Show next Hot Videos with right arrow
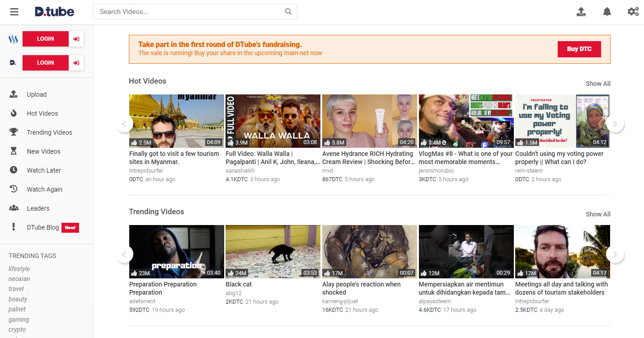The image size is (644, 338). point(615,123)
